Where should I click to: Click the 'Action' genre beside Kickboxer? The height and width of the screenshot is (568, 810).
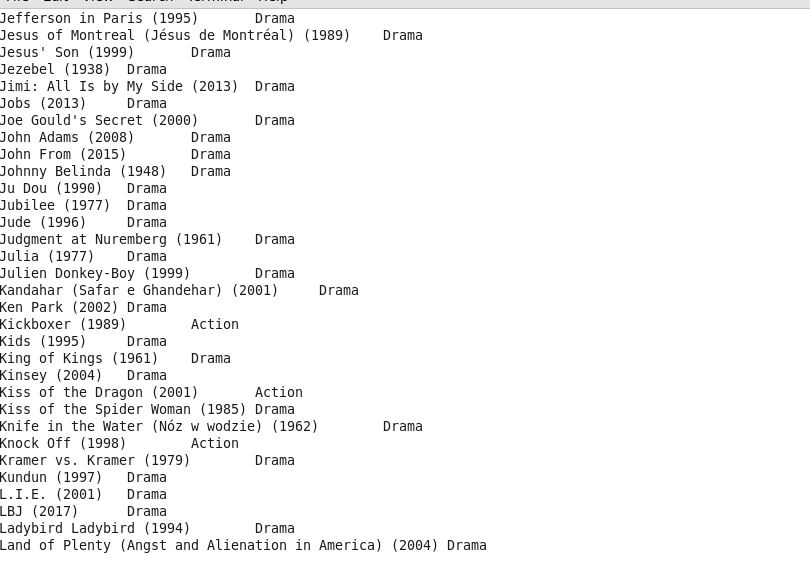[x=215, y=325]
